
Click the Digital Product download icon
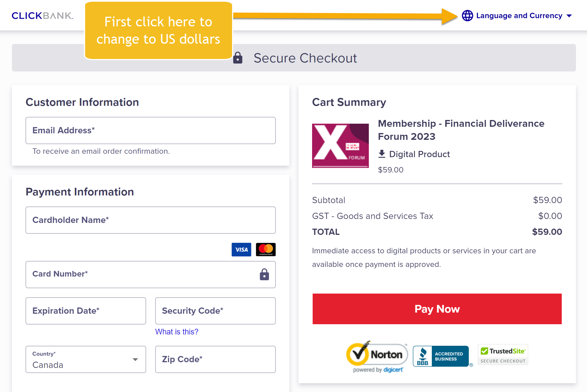[382, 154]
